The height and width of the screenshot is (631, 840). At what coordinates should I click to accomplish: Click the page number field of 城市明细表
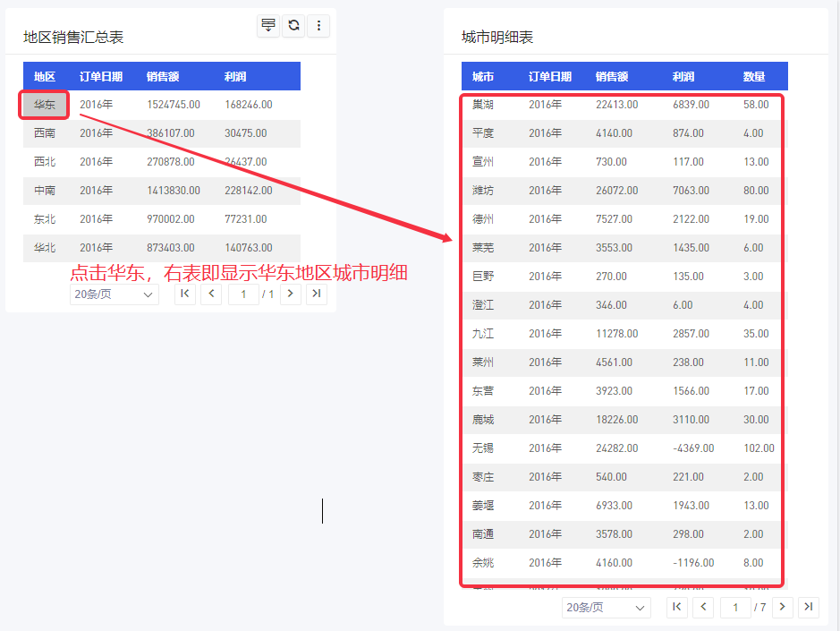tap(735, 607)
